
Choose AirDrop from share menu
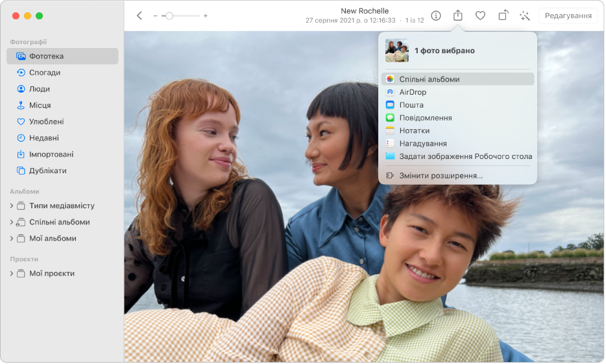[x=413, y=92]
